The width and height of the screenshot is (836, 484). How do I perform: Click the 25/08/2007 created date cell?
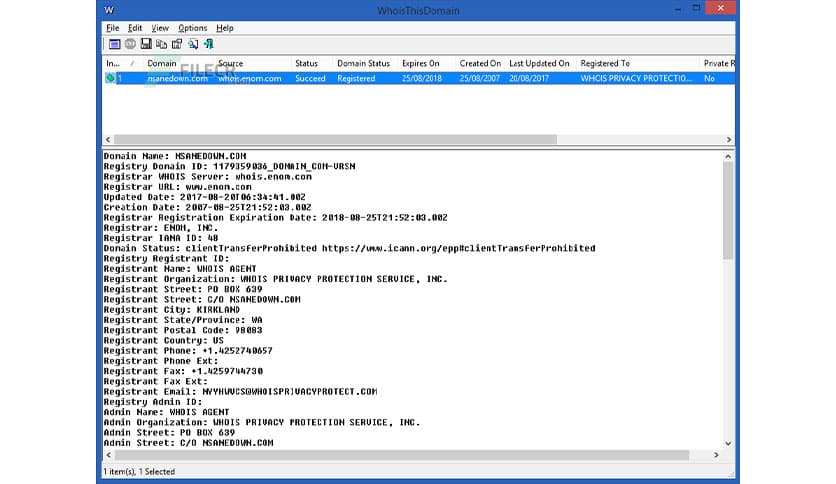480,78
